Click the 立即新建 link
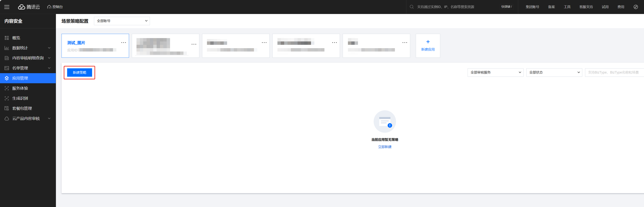Image resolution: width=644 pixels, height=207 pixels. click(384, 147)
